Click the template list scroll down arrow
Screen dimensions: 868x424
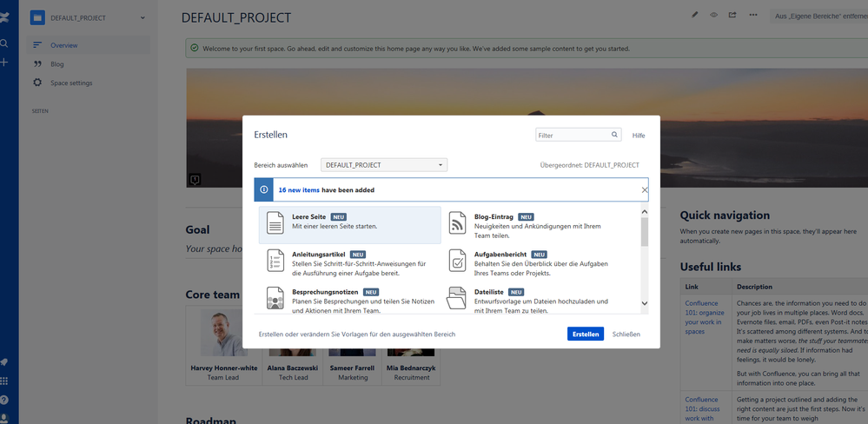(645, 303)
